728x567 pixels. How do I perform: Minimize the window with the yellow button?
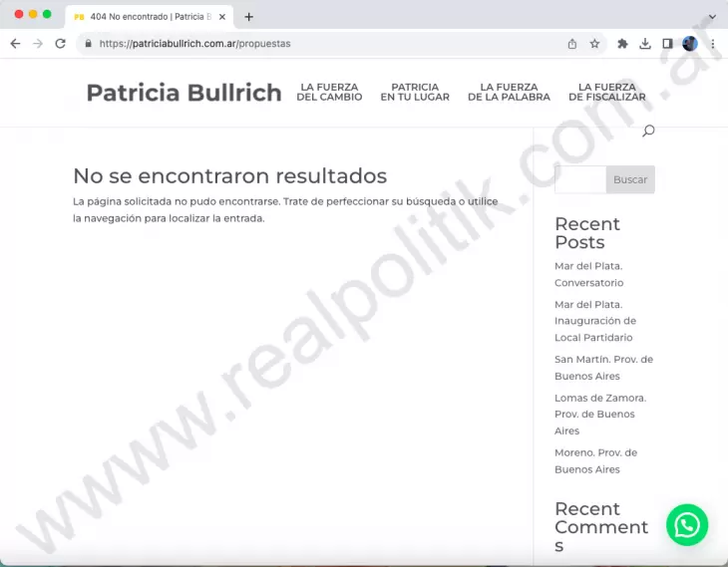[33, 14]
